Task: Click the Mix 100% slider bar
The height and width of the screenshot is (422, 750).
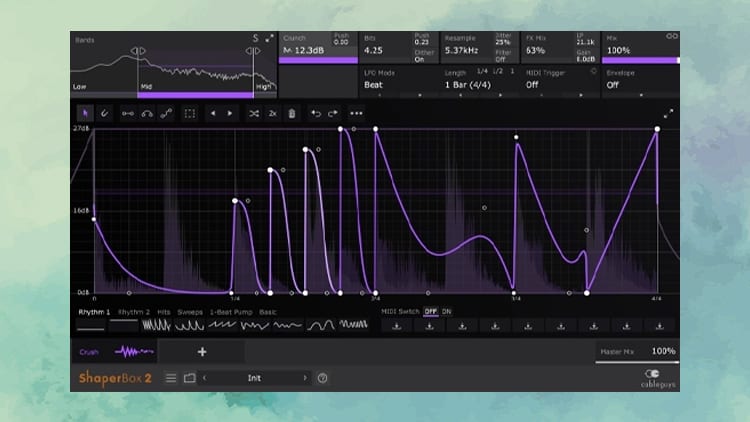Action: point(640,60)
